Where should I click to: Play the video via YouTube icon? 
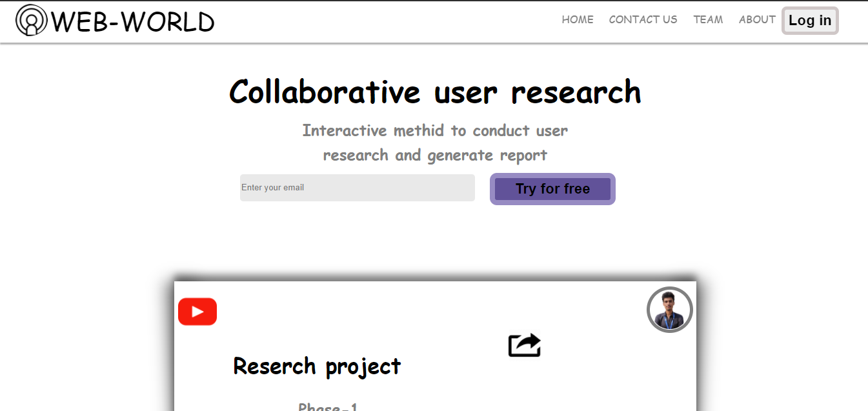click(197, 312)
